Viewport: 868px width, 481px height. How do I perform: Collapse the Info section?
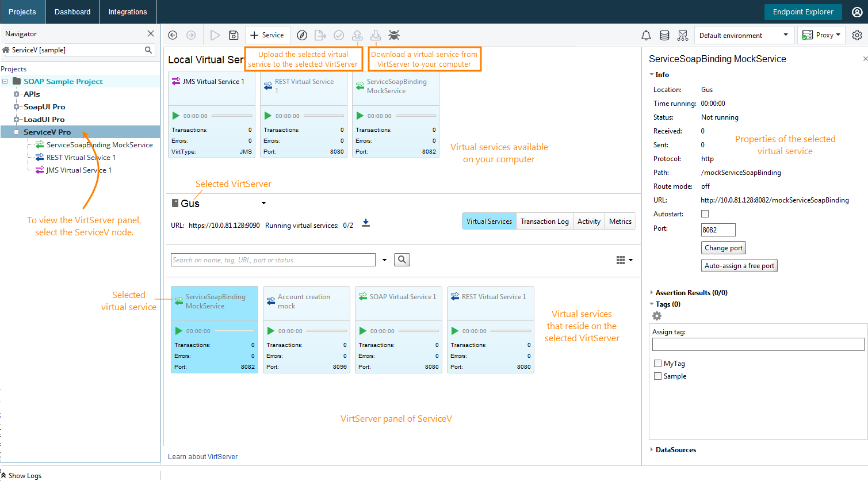pyautogui.click(x=652, y=74)
